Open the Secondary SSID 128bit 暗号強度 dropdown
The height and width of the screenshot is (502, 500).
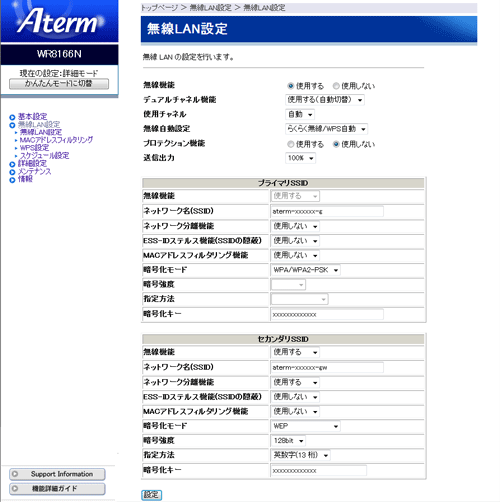pyautogui.click(x=288, y=441)
